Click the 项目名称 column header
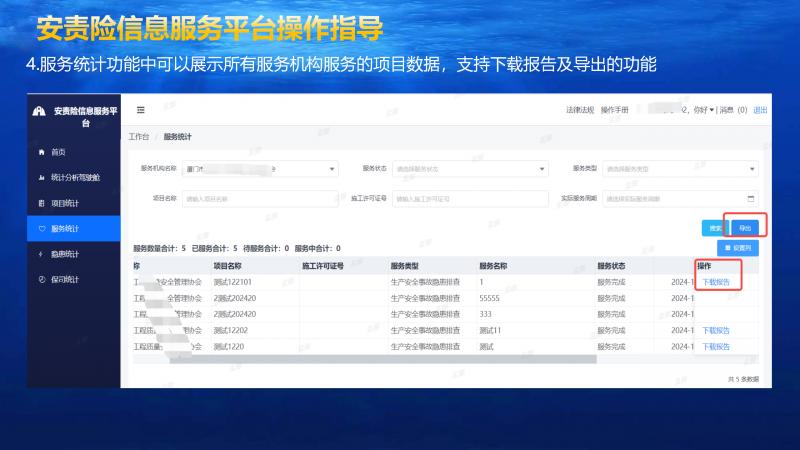The height and width of the screenshot is (450, 800). [x=228, y=266]
